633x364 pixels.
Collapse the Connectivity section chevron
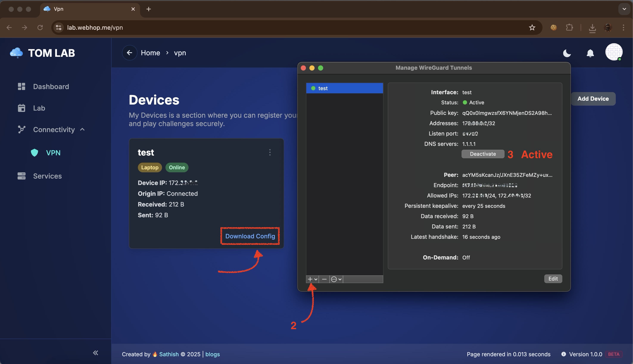coord(83,130)
